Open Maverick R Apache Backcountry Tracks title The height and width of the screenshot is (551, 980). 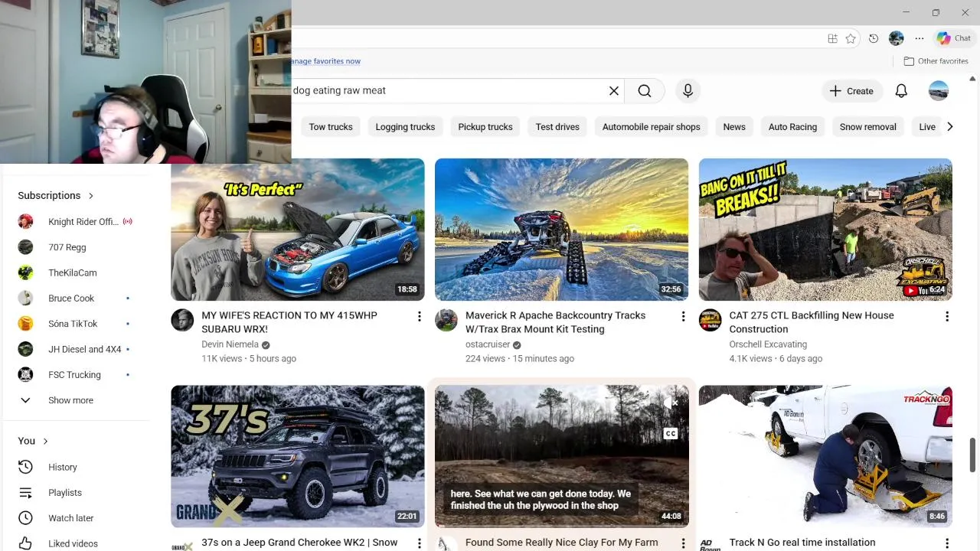(x=555, y=322)
